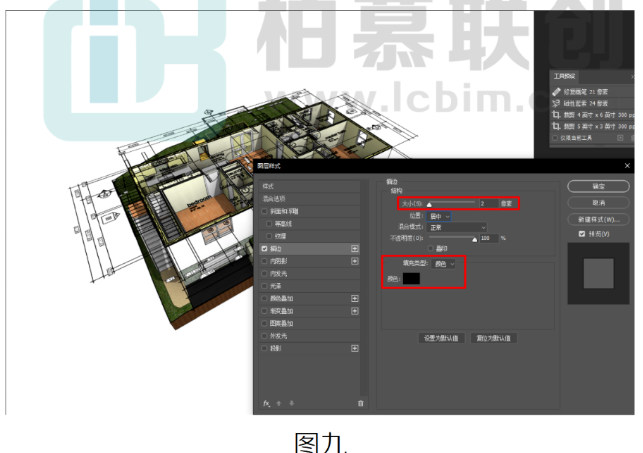
Task: Click the 设置为默认值 button
Action: [441, 338]
